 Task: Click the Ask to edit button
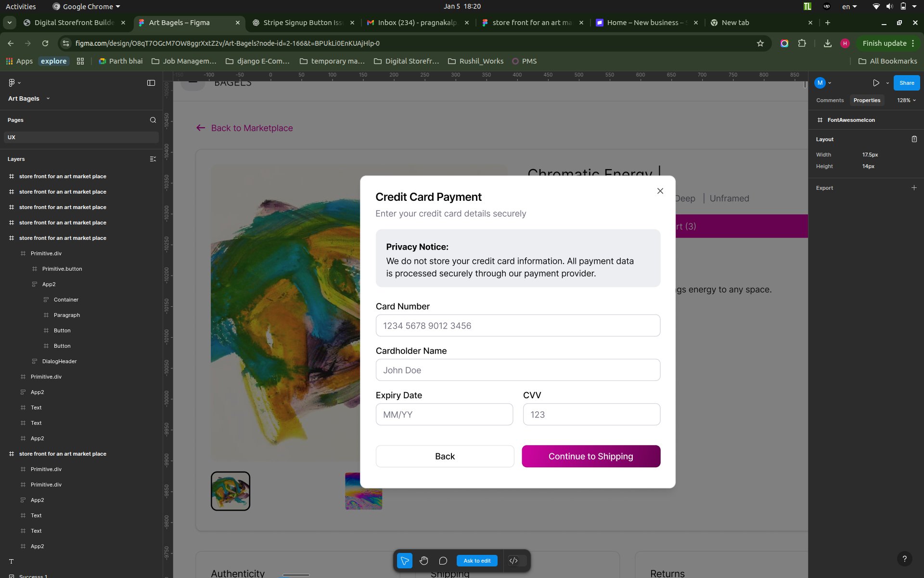pyautogui.click(x=477, y=561)
